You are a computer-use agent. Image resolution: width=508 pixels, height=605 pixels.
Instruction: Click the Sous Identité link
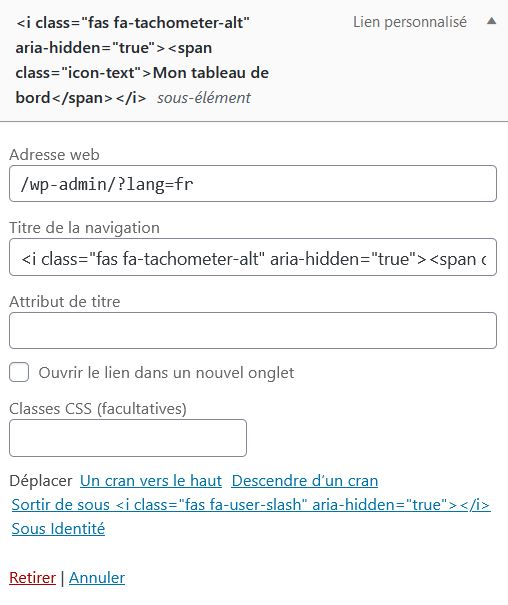(x=58, y=529)
